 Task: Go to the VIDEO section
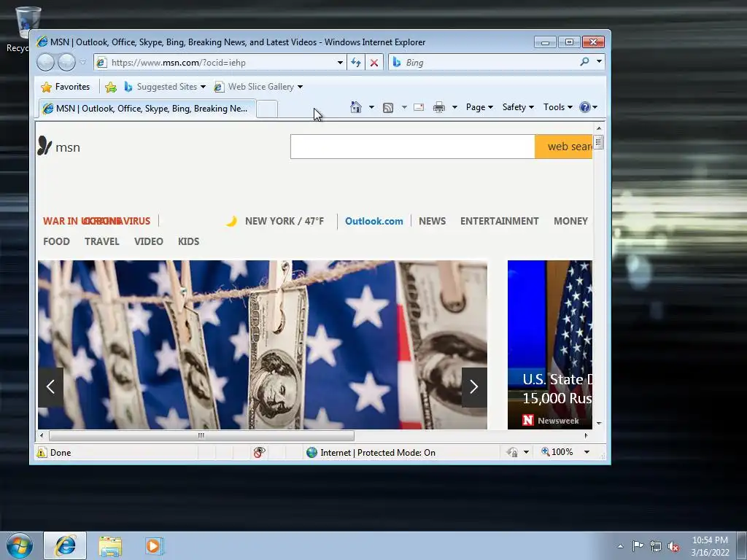point(149,241)
